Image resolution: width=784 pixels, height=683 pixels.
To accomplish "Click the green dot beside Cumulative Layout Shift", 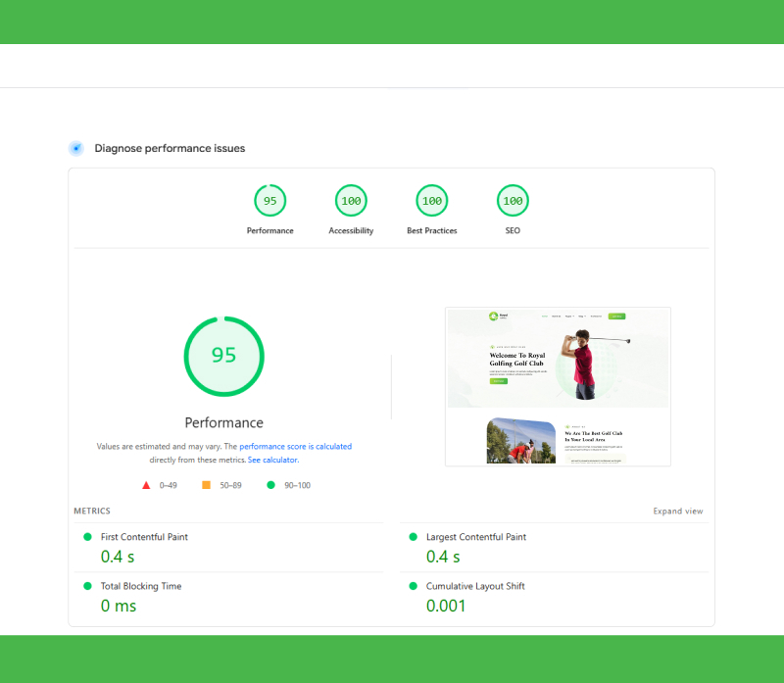I will [413, 586].
